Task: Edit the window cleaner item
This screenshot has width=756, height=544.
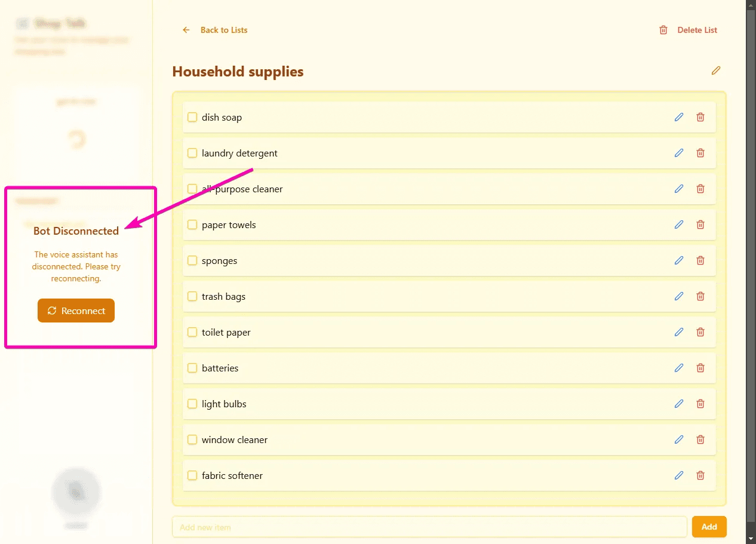Action: click(679, 439)
